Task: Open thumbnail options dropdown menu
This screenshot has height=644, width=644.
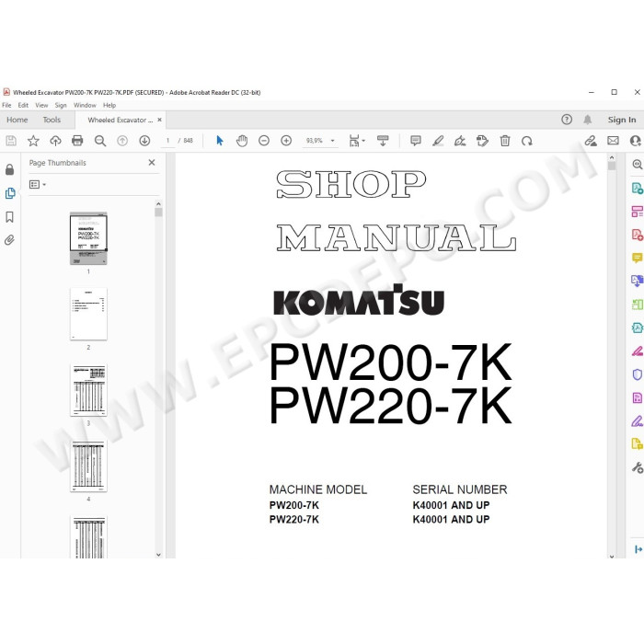Action: tap(38, 185)
